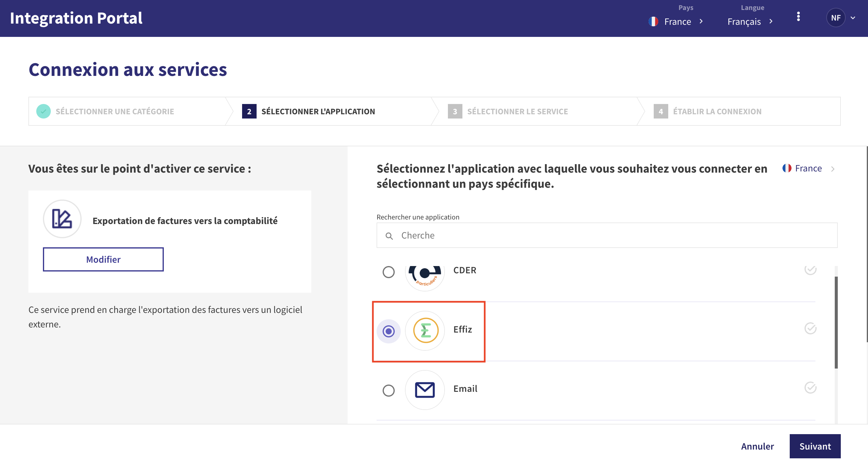Click the check icon in Email row

pos(810,387)
